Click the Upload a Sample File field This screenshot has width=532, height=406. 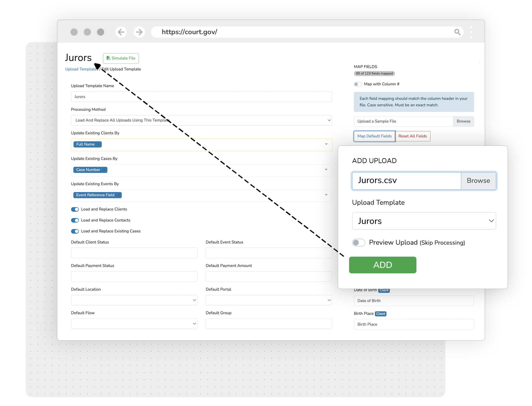[403, 121]
